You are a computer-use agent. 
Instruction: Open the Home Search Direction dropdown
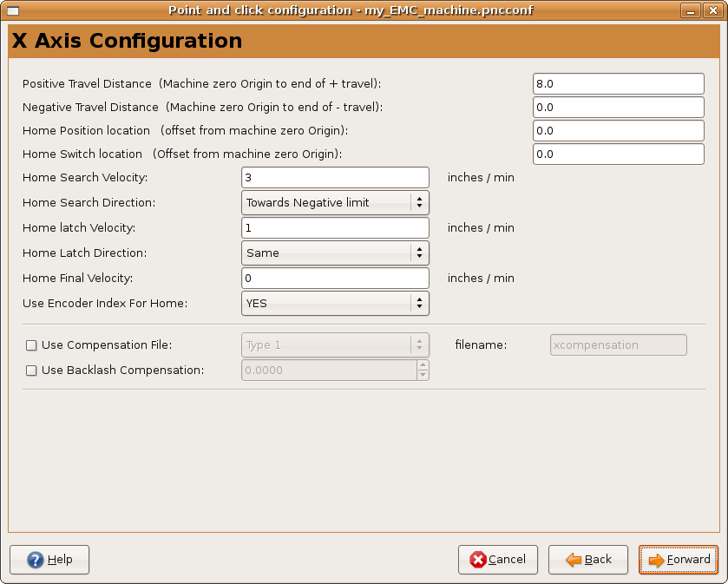coord(335,202)
